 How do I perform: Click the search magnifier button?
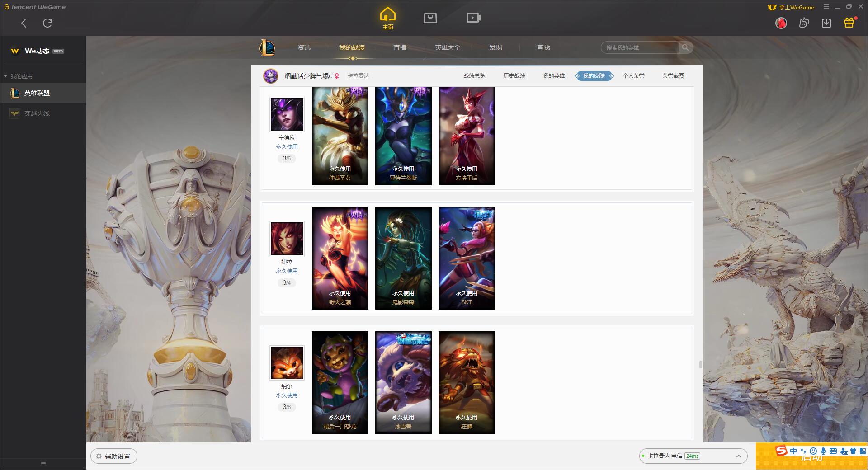click(685, 47)
